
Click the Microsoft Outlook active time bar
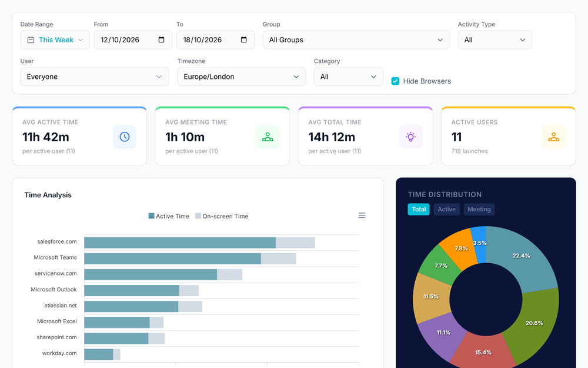tap(132, 290)
